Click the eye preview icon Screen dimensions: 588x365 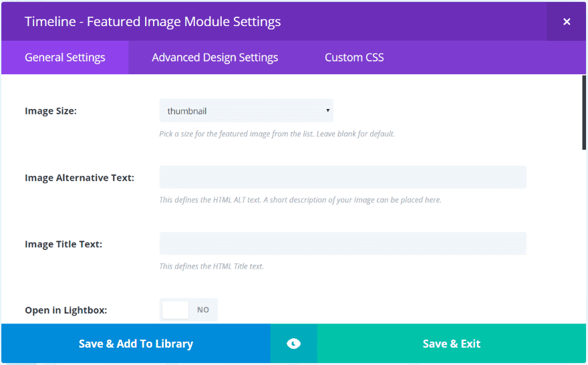293,344
